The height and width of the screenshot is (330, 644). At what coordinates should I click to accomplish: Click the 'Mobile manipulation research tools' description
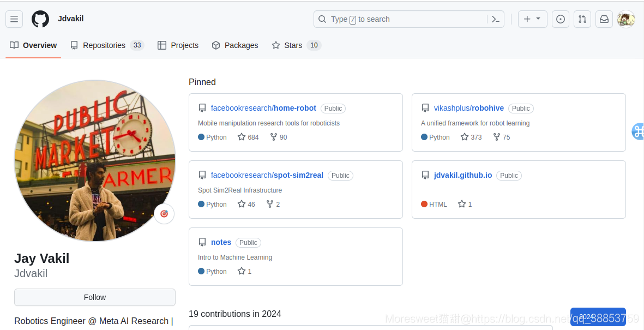(269, 123)
